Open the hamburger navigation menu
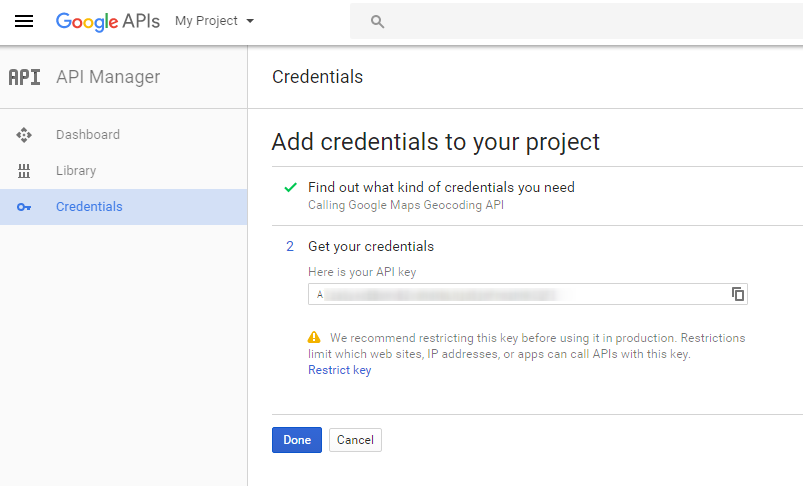Image resolution: width=803 pixels, height=486 pixels. coord(24,21)
